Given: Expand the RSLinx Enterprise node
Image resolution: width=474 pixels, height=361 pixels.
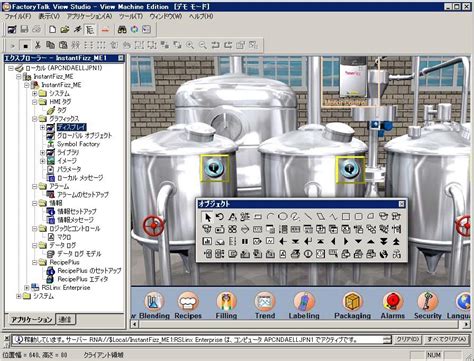Looking at the screenshot, I should 27,287.
